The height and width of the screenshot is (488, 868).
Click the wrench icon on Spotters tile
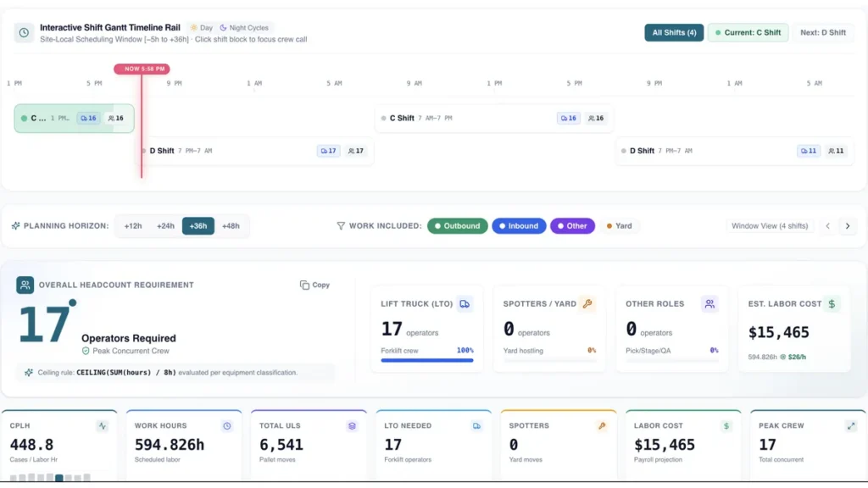602,426
